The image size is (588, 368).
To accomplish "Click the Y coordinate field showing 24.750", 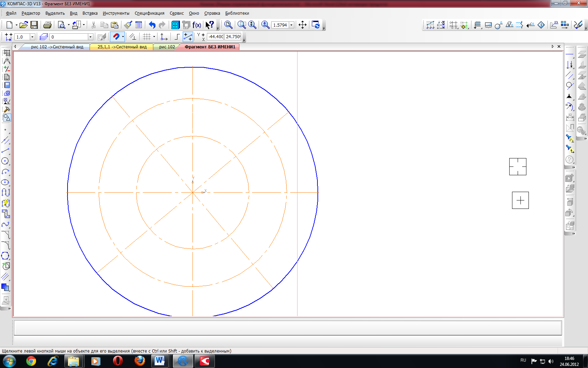I will (233, 36).
